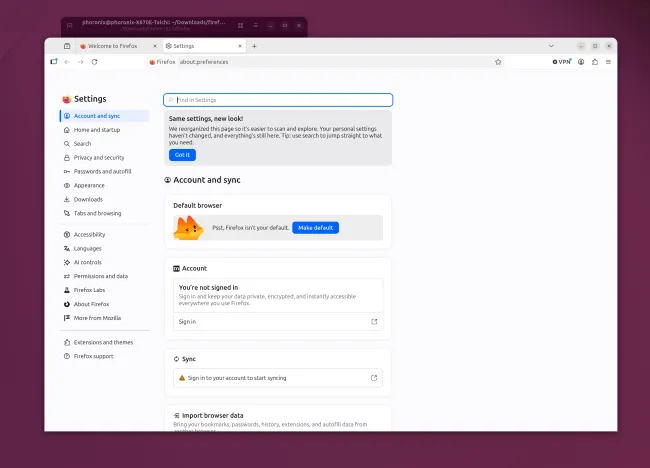Click the download arrow icon beside Downloads

click(67, 199)
